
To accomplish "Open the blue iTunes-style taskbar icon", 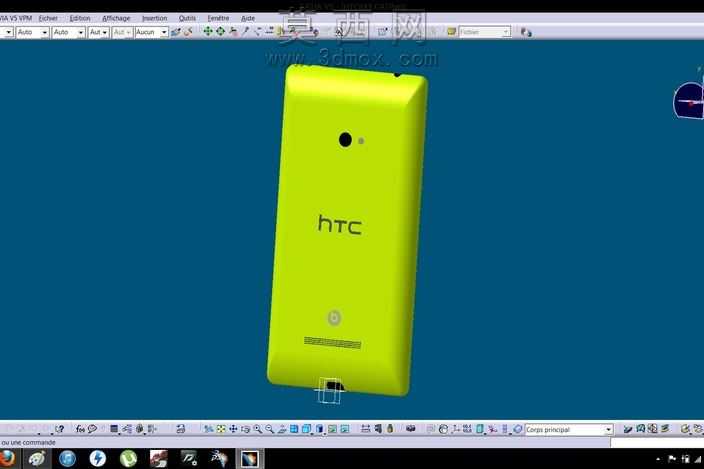I will click(67, 459).
